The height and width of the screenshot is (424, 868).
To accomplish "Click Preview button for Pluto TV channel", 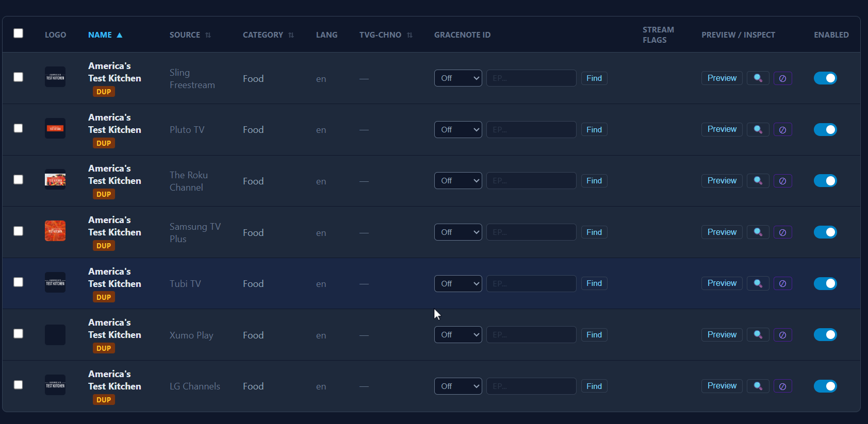I will point(722,129).
